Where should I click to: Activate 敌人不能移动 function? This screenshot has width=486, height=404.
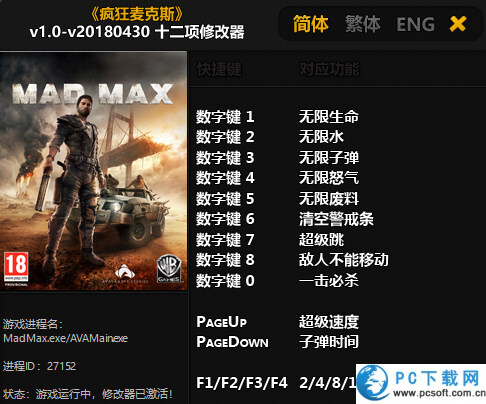(344, 260)
